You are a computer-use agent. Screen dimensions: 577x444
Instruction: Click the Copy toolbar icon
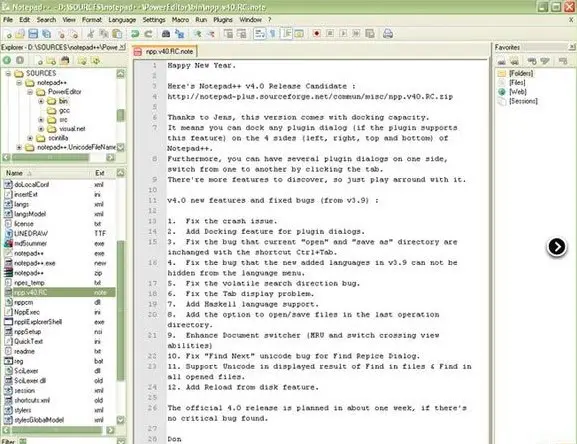click(104, 34)
